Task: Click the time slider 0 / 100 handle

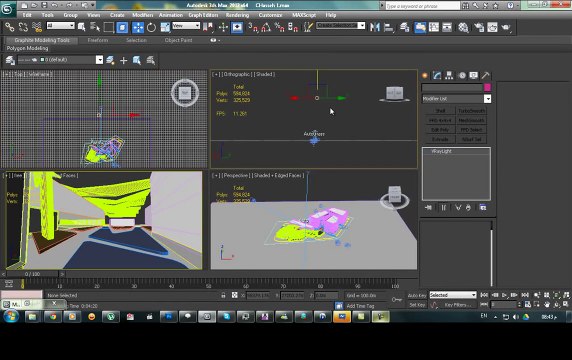Action: [32, 274]
